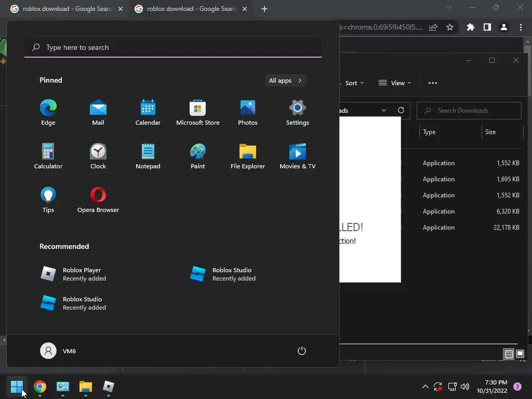Toggle Chrome side panel
This screenshot has width=532, height=399.
(487, 27)
